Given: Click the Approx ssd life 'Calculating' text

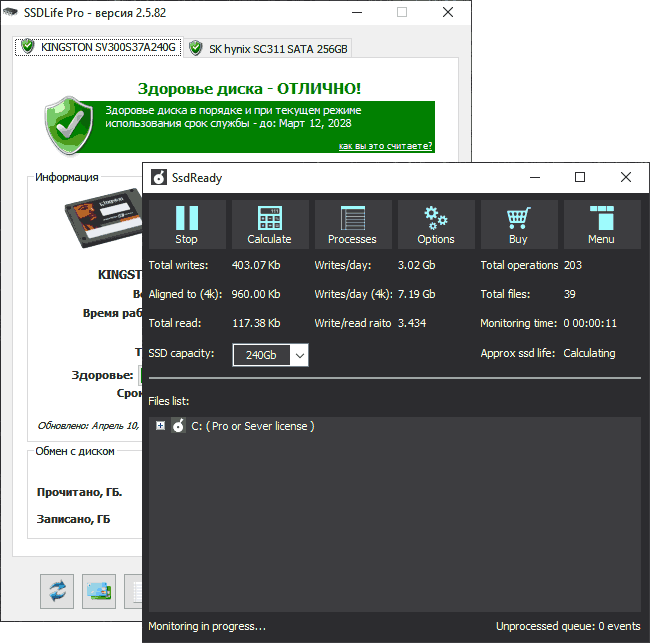Looking at the screenshot, I should click(x=589, y=353).
